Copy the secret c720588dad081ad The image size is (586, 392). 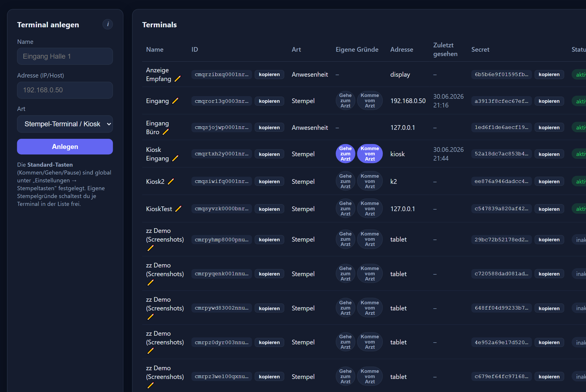point(549,274)
